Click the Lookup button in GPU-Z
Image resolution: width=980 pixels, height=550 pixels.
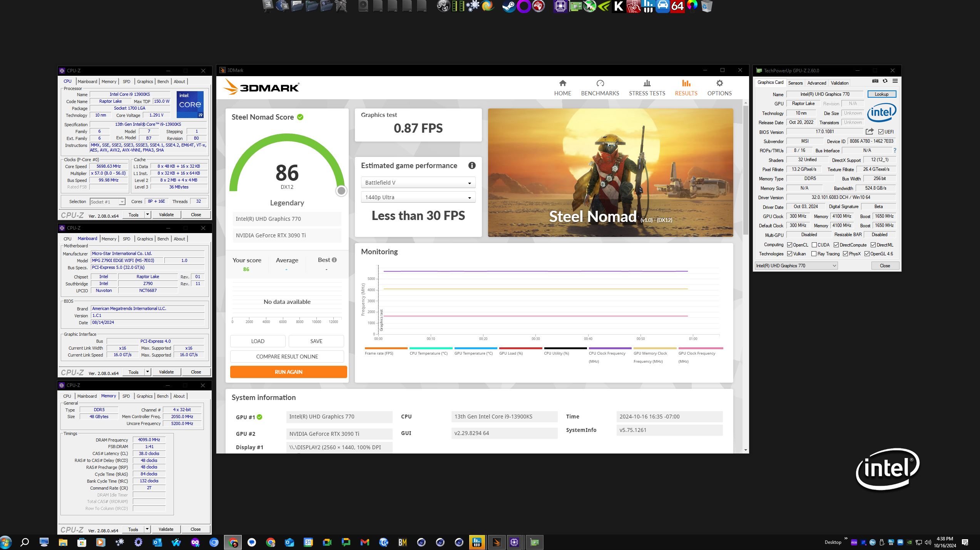(x=881, y=94)
